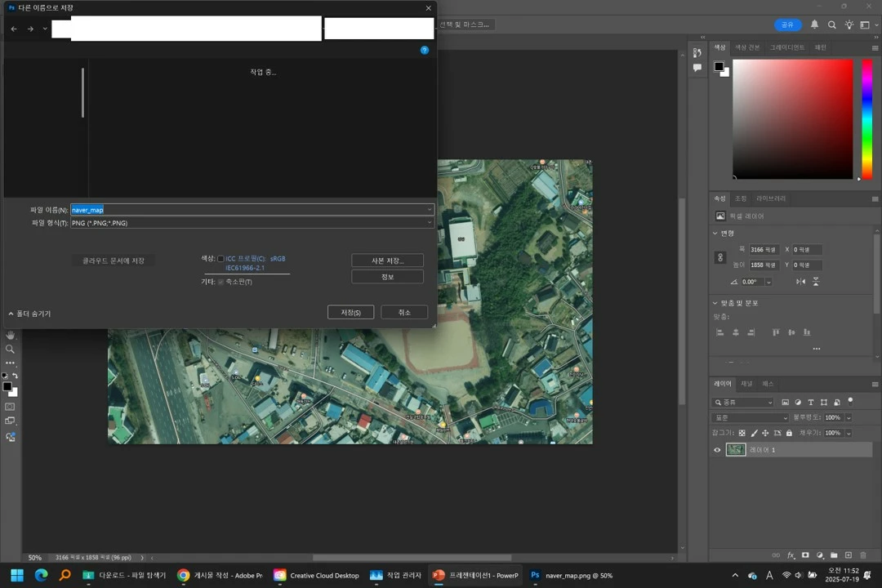This screenshot has width=882, height=588.
Task: Click the 저장(S) save button
Action: click(351, 313)
